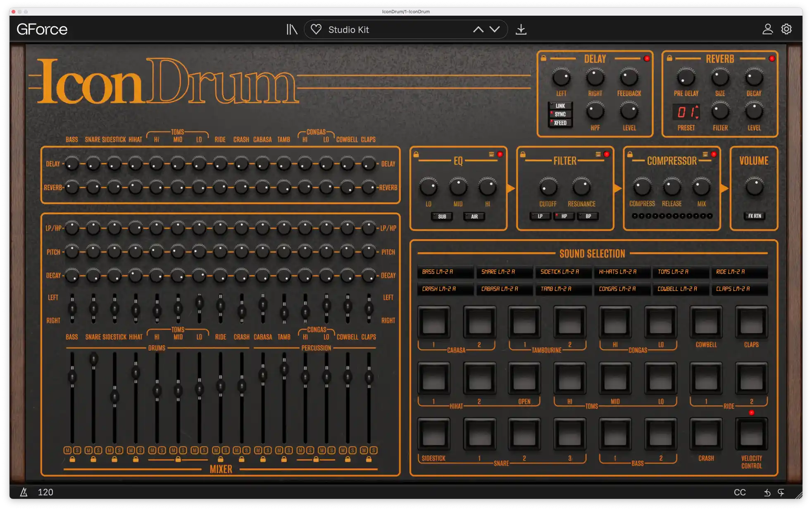
Task: Open the CC mapping menu
Action: 740,492
